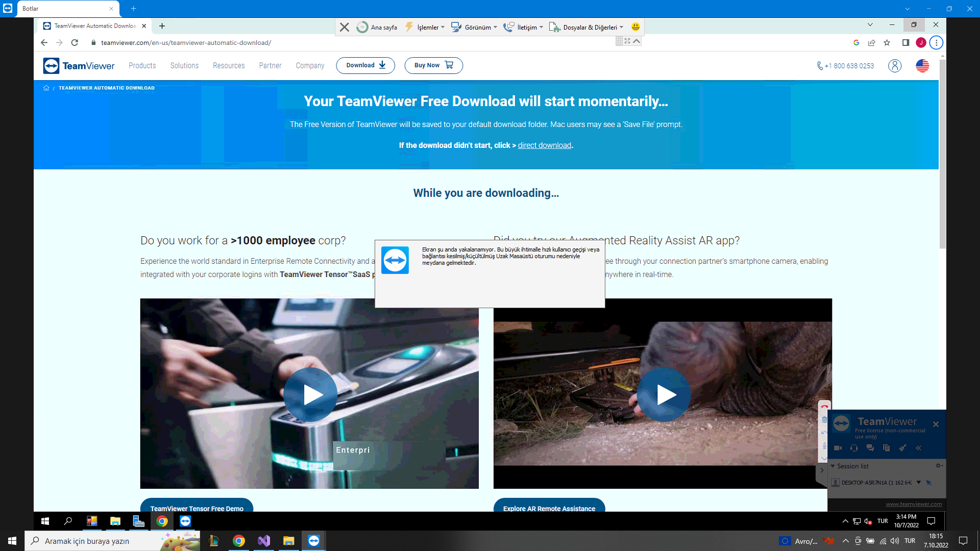Open the whiteboard brush tool in TeamViewer panel
This screenshot has width=980, height=551.
click(x=902, y=448)
